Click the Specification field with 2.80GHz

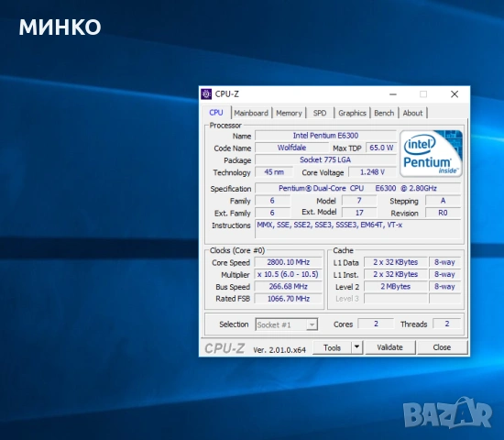(x=357, y=188)
